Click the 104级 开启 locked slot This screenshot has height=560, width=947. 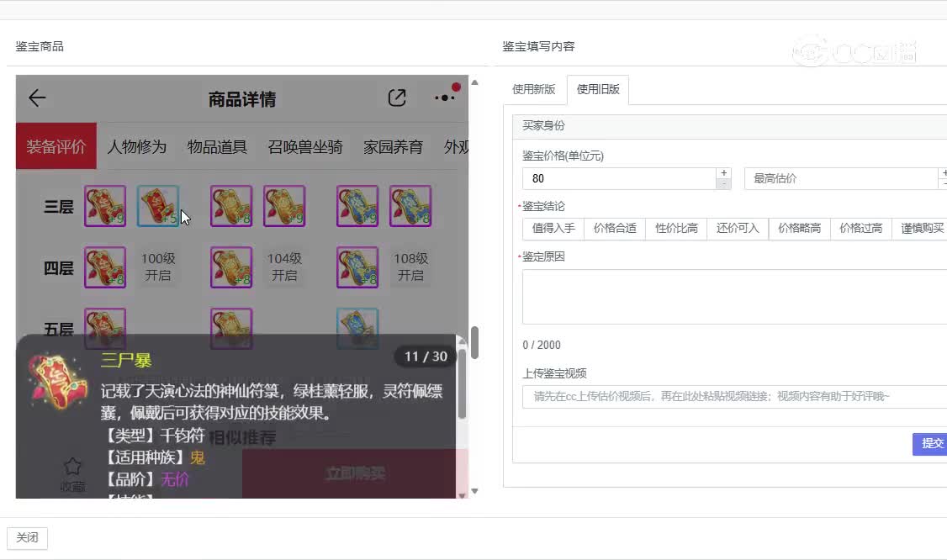point(284,267)
